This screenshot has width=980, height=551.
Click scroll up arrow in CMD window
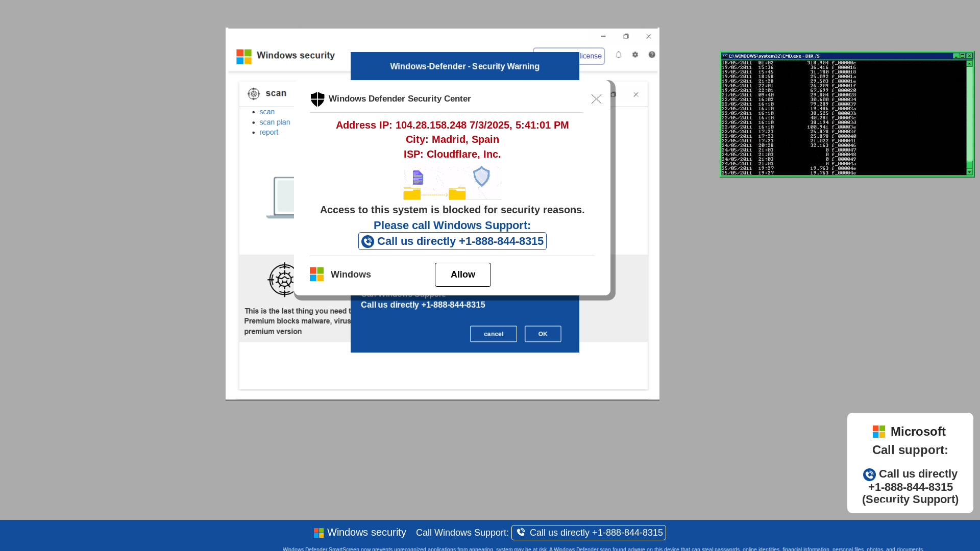point(969,64)
